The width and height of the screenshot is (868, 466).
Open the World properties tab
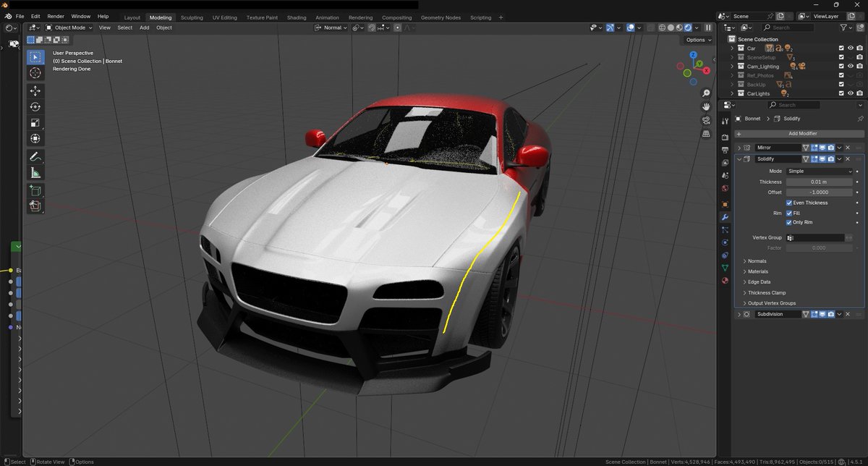[725, 188]
